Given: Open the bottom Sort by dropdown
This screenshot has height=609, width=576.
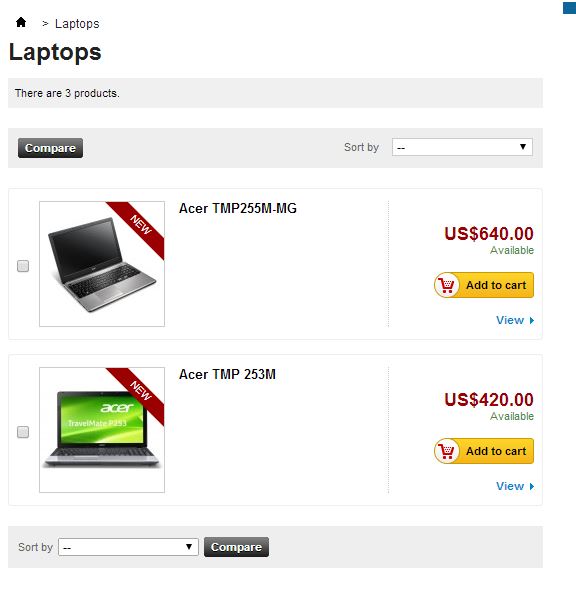Looking at the screenshot, I should [128, 547].
